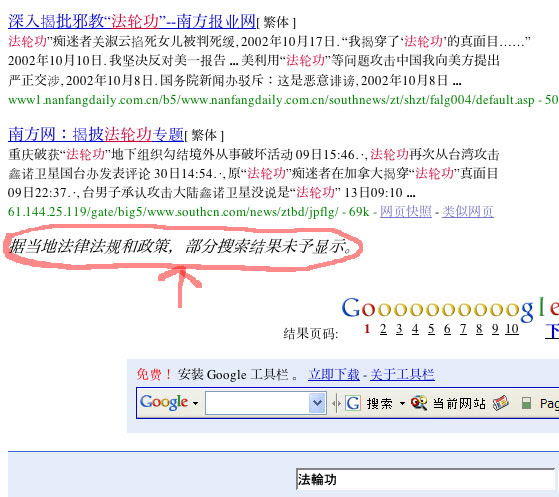
Task: Go to results page 7
Action: point(463,329)
